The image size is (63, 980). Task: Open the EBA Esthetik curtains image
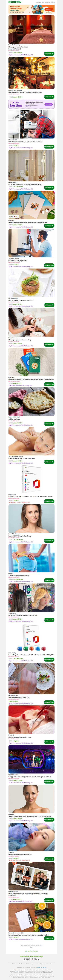(31, 165)
